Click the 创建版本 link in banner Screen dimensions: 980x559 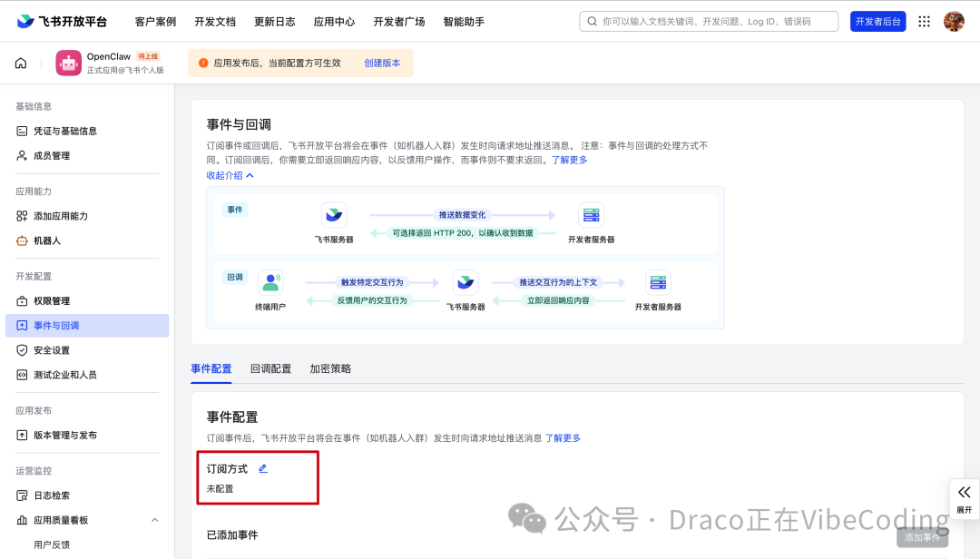click(x=382, y=63)
